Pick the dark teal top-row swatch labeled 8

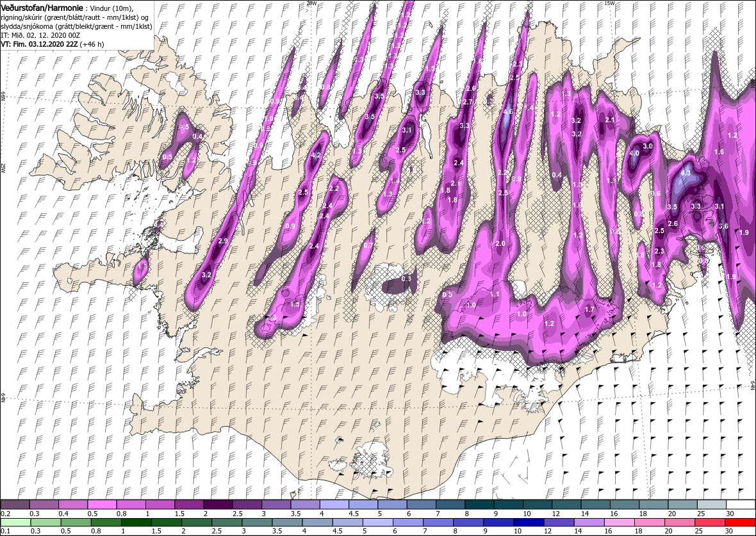480,505
